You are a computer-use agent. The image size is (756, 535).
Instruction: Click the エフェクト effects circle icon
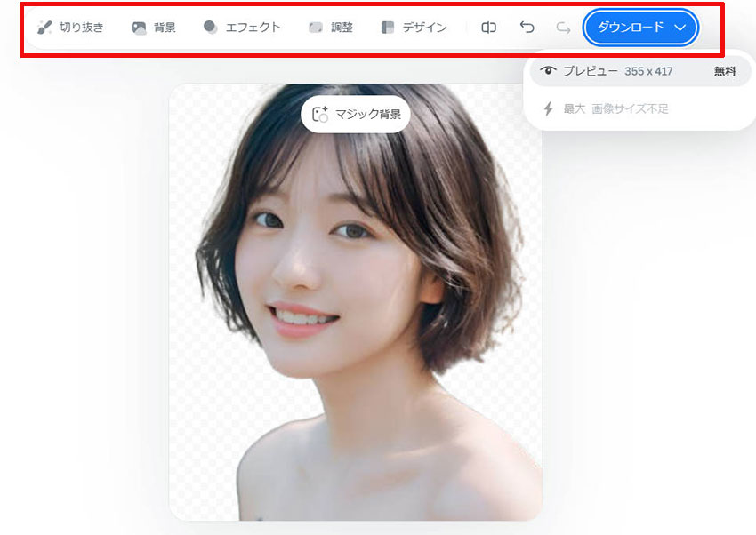click(210, 28)
